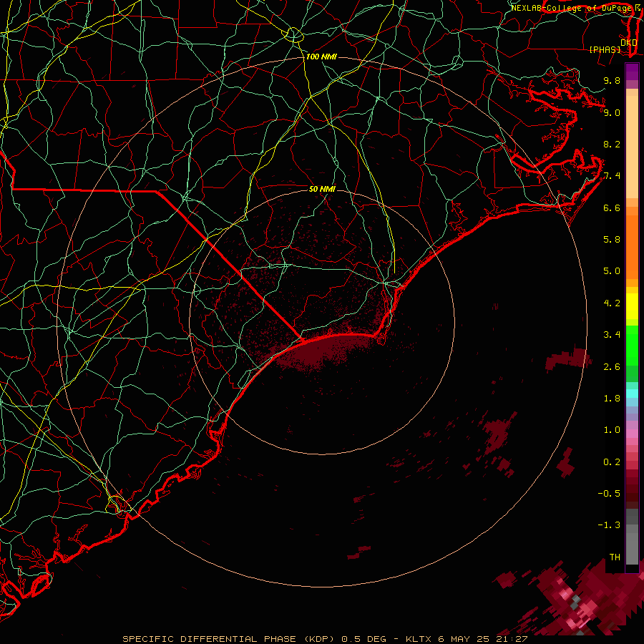Viewport: 644px width, 644px height.
Task: Click the KDP 0.5 DEG KLTX caption
Action: [x=325, y=639]
